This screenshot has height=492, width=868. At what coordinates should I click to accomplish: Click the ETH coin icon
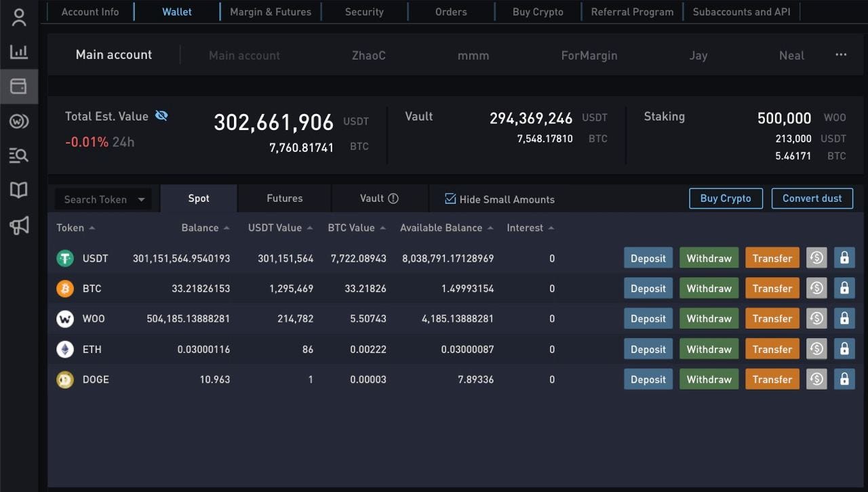point(65,349)
